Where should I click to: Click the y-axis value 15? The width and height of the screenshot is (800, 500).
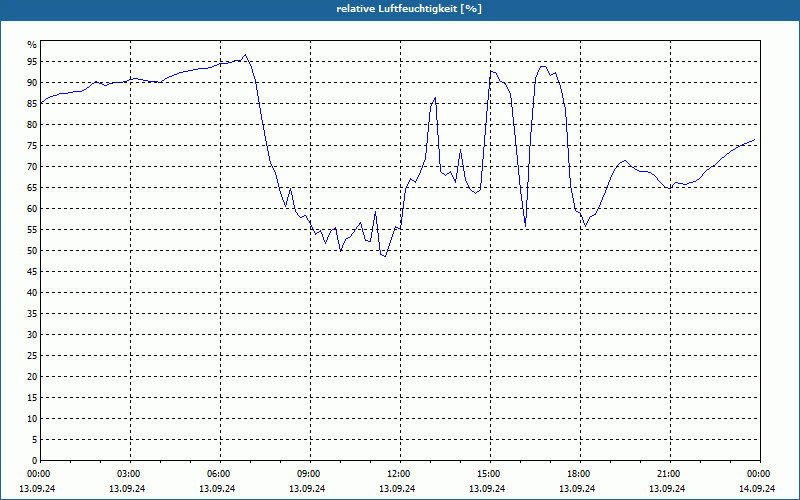tap(32, 397)
